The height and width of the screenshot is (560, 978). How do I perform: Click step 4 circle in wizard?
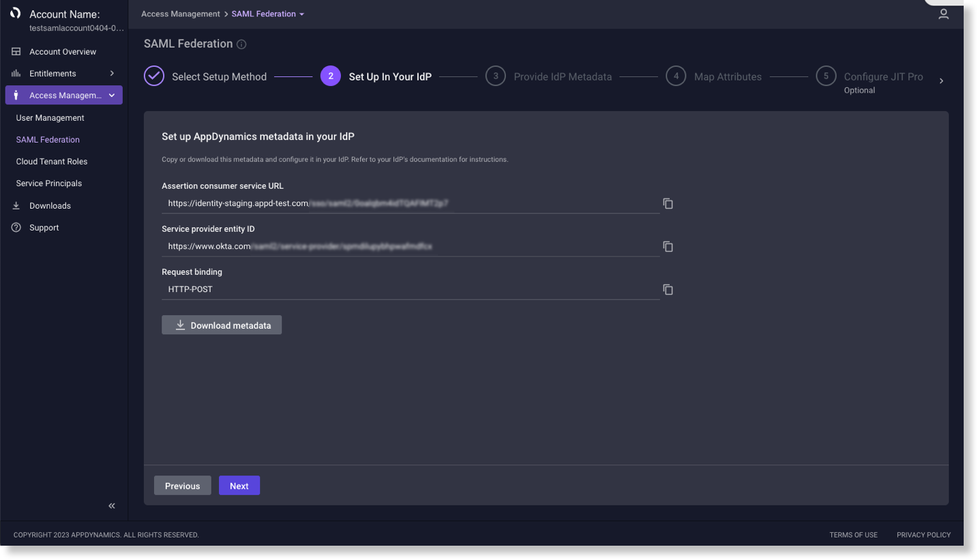pyautogui.click(x=676, y=76)
